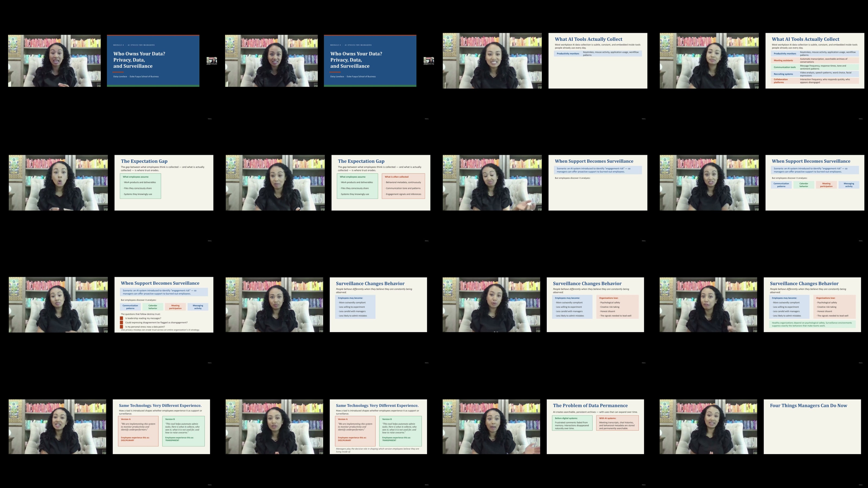Click the 'With AI systems' box in the Data Permanence slide
Image resolution: width=868 pixels, height=488 pixels.
click(x=617, y=423)
